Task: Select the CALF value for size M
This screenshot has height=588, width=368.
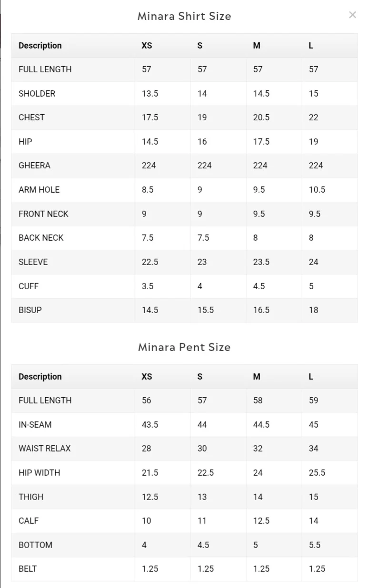Action: coord(261,521)
